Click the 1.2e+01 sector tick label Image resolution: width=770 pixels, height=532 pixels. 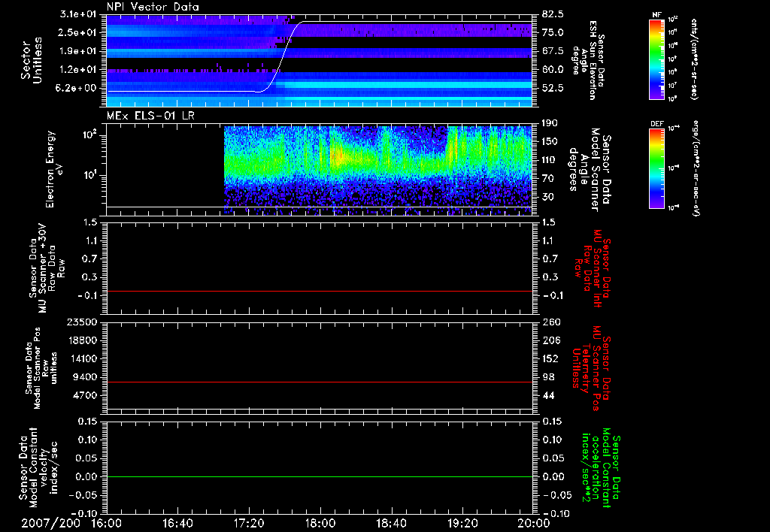pos(77,70)
